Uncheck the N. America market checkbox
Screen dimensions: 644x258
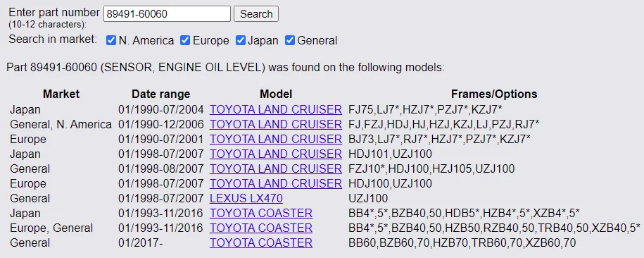point(111,40)
